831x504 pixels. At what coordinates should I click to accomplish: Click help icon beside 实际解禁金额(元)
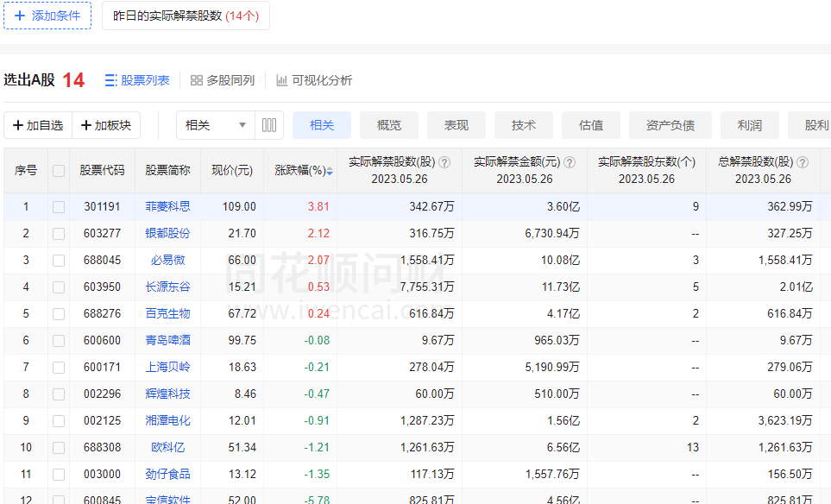570,162
